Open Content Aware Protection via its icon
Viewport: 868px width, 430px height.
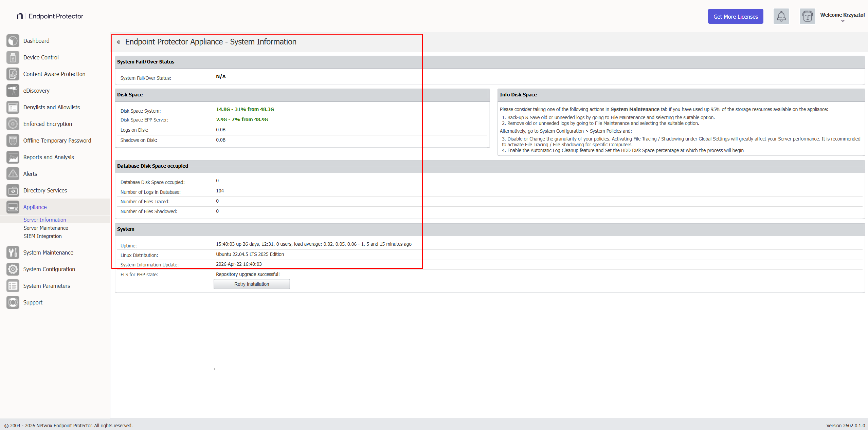(x=13, y=74)
